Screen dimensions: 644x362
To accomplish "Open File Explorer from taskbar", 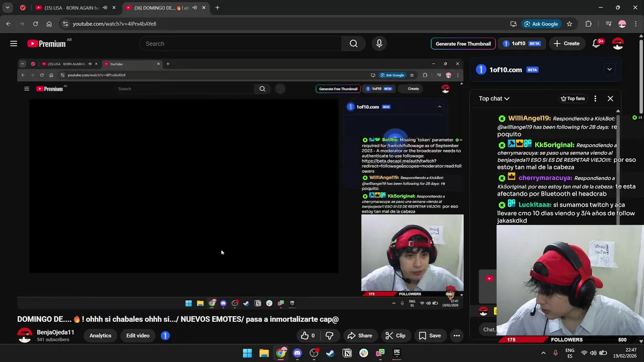I will tap(264, 353).
